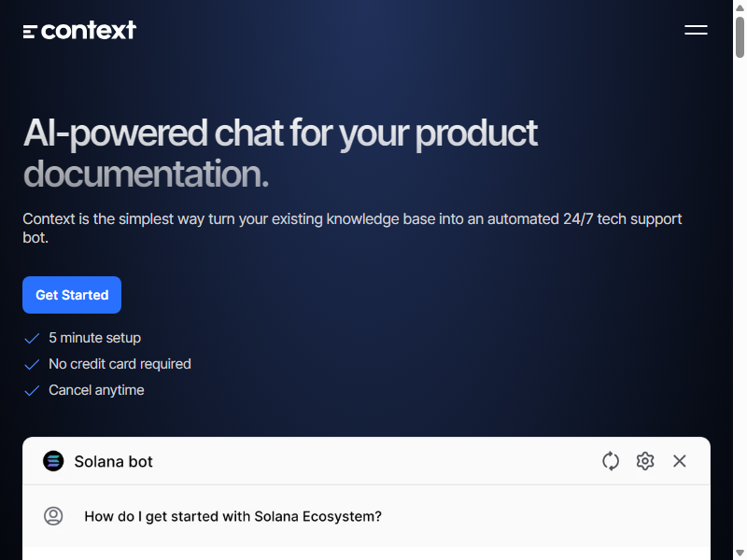Viewport: 747px width, 560px height.
Task: Click the AI-powered chat headline
Action: tap(280, 153)
